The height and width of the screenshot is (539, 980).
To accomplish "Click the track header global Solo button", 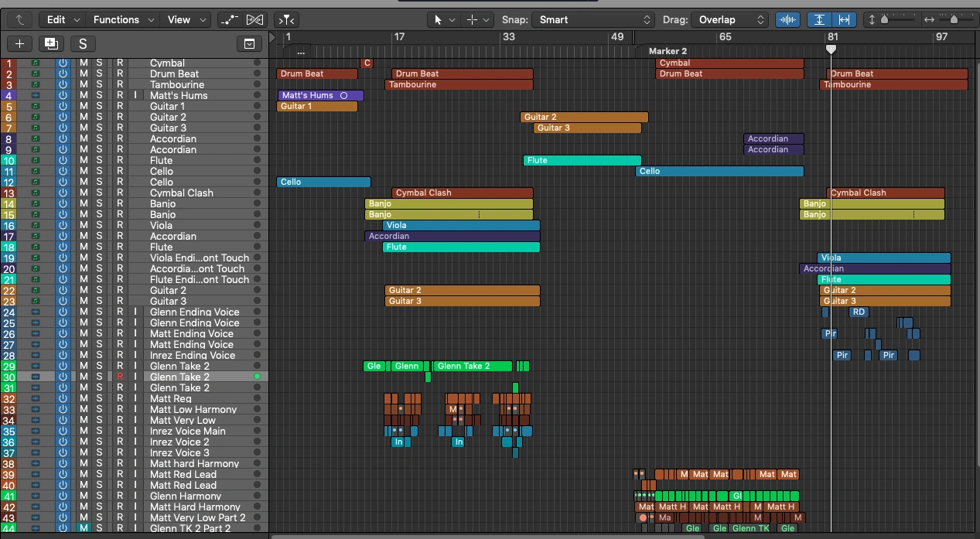I will point(83,43).
